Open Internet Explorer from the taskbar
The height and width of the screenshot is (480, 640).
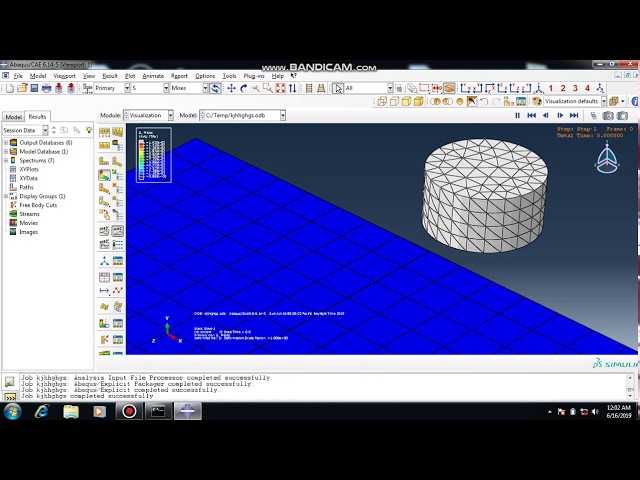click(42, 411)
